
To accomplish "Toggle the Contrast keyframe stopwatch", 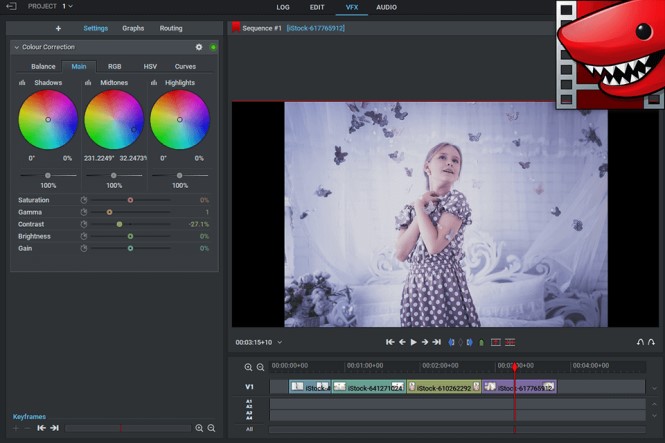I will click(x=84, y=224).
